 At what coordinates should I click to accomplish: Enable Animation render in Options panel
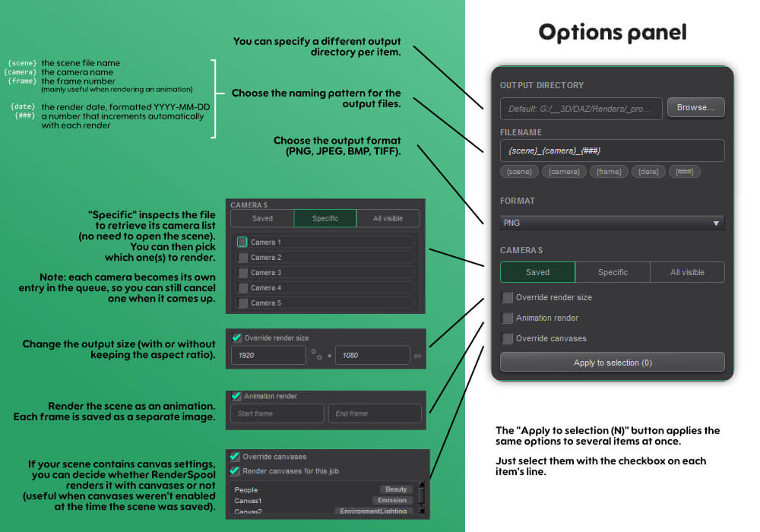(x=508, y=318)
